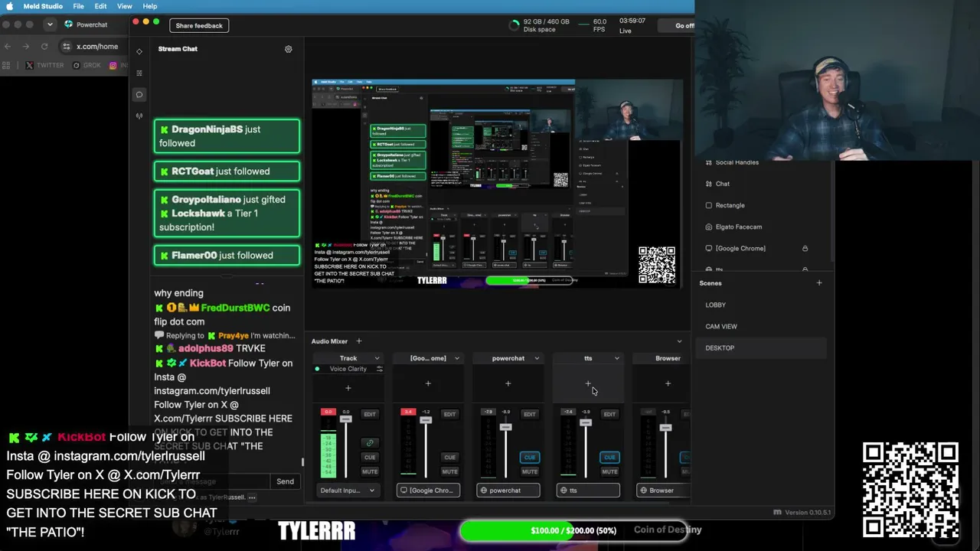Open the View menu
Screen dimensions: 980x551
click(125, 6)
